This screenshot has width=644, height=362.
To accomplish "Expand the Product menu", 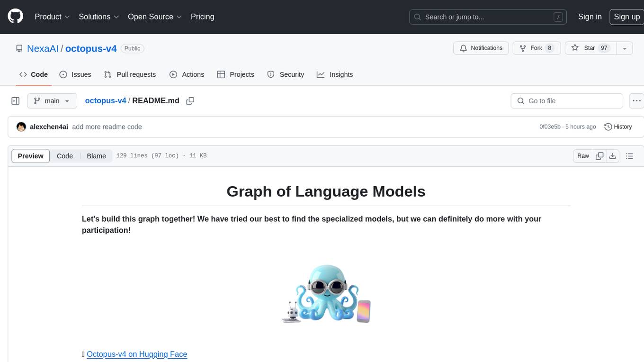I will click(52, 17).
